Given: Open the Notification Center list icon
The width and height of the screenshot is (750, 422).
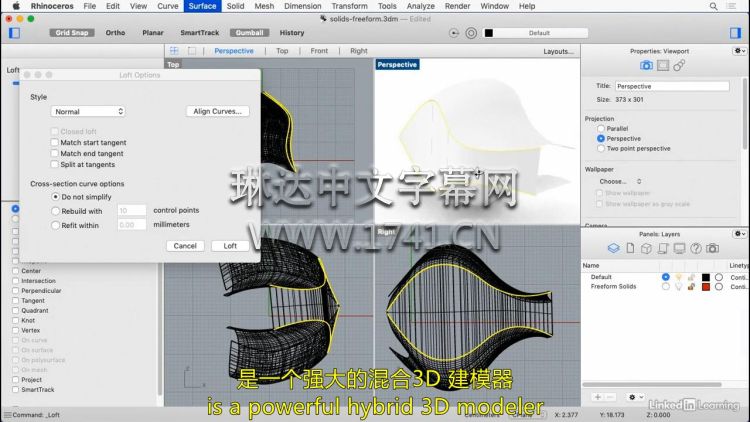Looking at the screenshot, I should coord(731,6).
